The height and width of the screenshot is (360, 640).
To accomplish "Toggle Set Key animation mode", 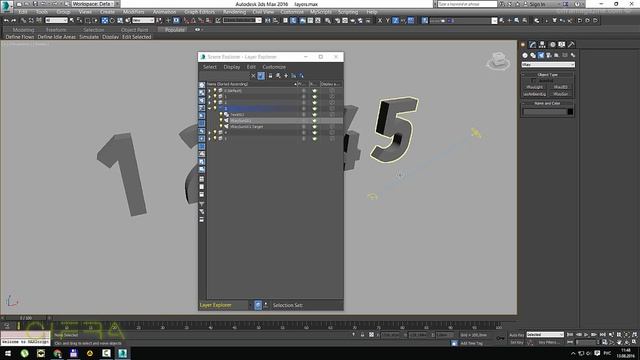I will point(517,342).
